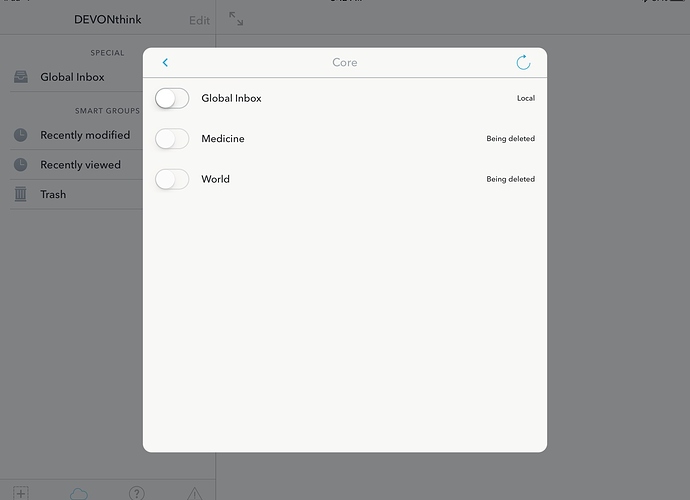Click the expand fullscreen arrows icon

coord(236,19)
